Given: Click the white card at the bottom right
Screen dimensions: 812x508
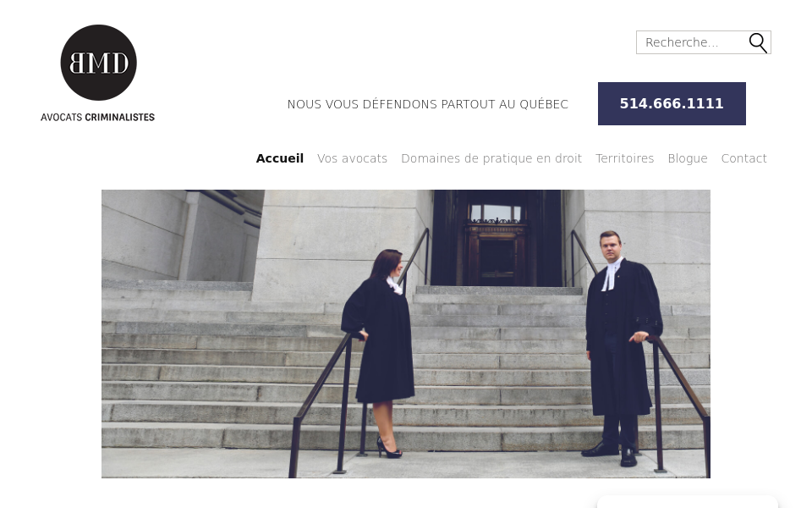Looking at the screenshot, I should [x=687, y=502].
